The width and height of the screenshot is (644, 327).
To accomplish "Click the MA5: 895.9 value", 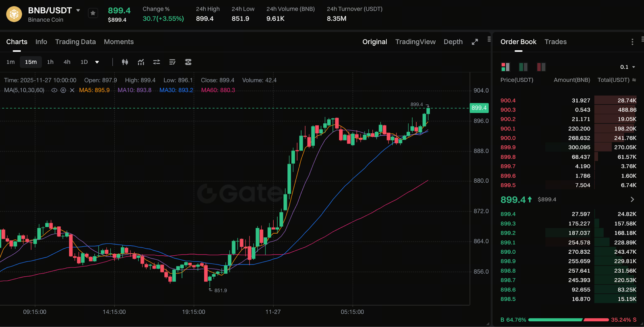I will (x=94, y=90).
